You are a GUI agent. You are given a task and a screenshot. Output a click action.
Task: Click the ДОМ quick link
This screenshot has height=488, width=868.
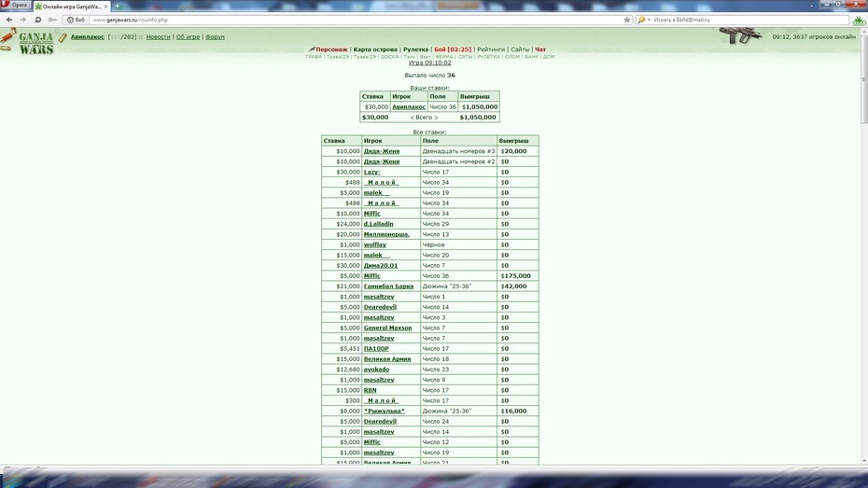[549, 56]
